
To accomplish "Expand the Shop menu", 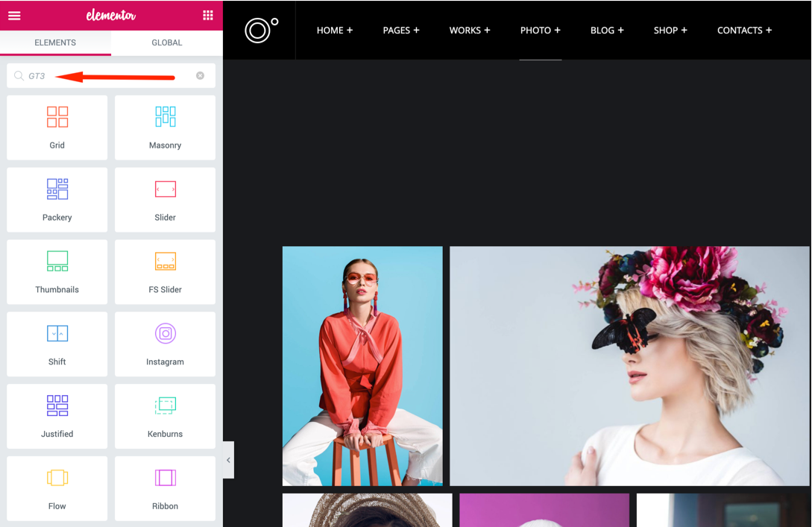I will (x=670, y=30).
